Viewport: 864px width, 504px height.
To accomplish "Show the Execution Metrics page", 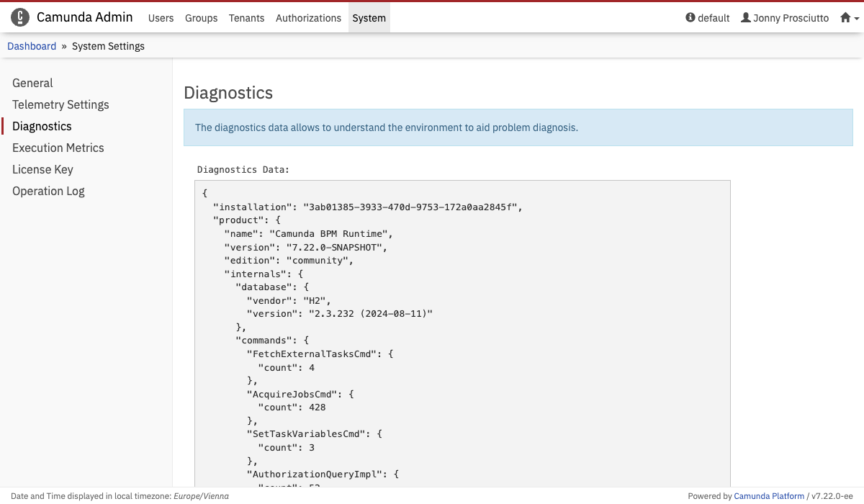I will point(58,148).
